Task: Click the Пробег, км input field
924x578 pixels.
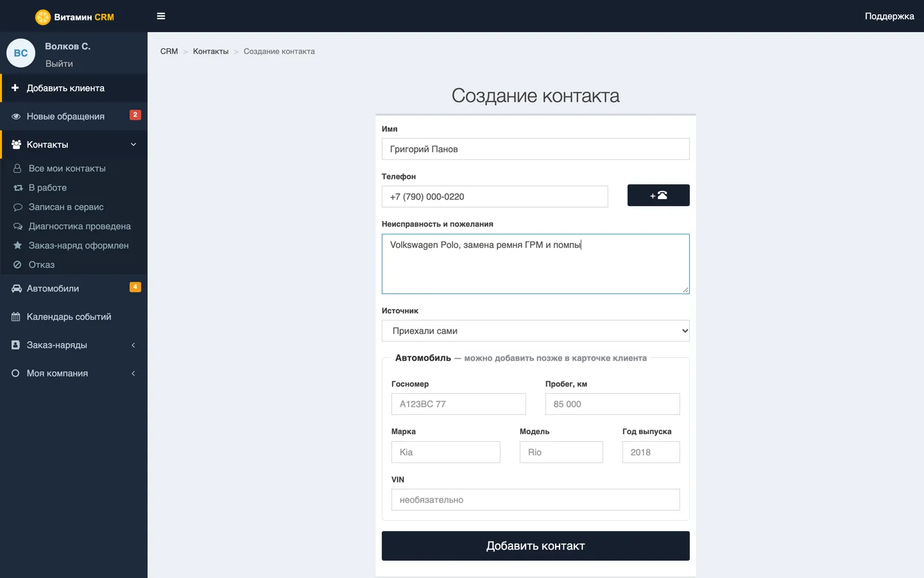Action: 613,404
